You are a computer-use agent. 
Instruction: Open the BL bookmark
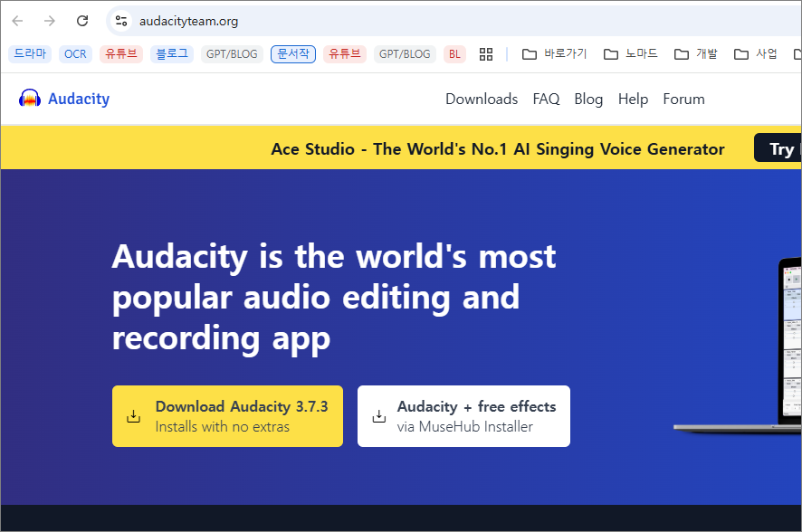(454, 53)
